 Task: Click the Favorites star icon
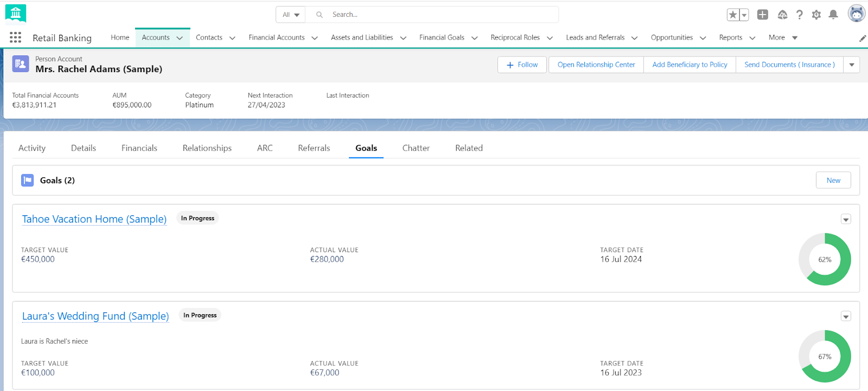click(x=733, y=15)
